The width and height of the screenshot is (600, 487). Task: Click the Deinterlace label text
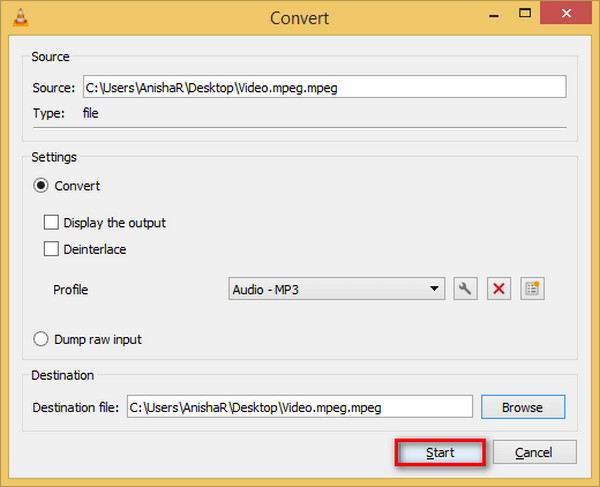(95, 249)
